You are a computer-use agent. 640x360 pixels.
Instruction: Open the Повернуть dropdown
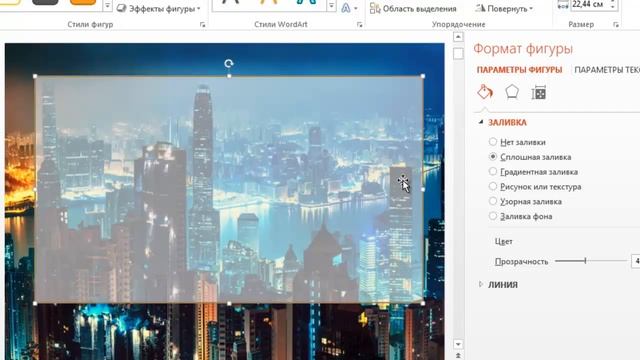[x=505, y=9]
